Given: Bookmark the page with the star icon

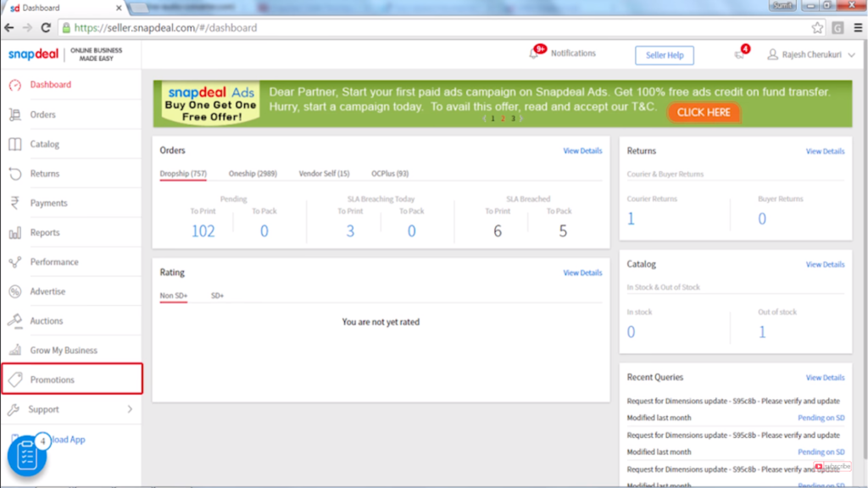Looking at the screenshot, I should (817, 28).
